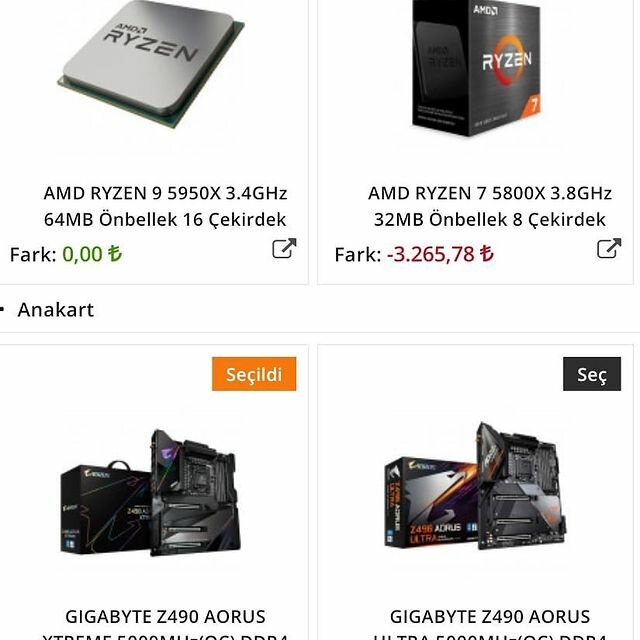This screenshot has width=640, height=640.
Task: Toggle the orange Seçildi badge on AORUS XTREME
Action: tap(254, 374)
